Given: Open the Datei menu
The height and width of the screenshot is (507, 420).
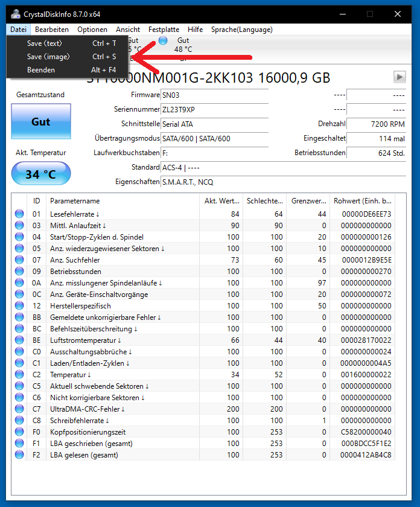Looking at the screenshot, I should pyautogui.click(x=18, y=30).
